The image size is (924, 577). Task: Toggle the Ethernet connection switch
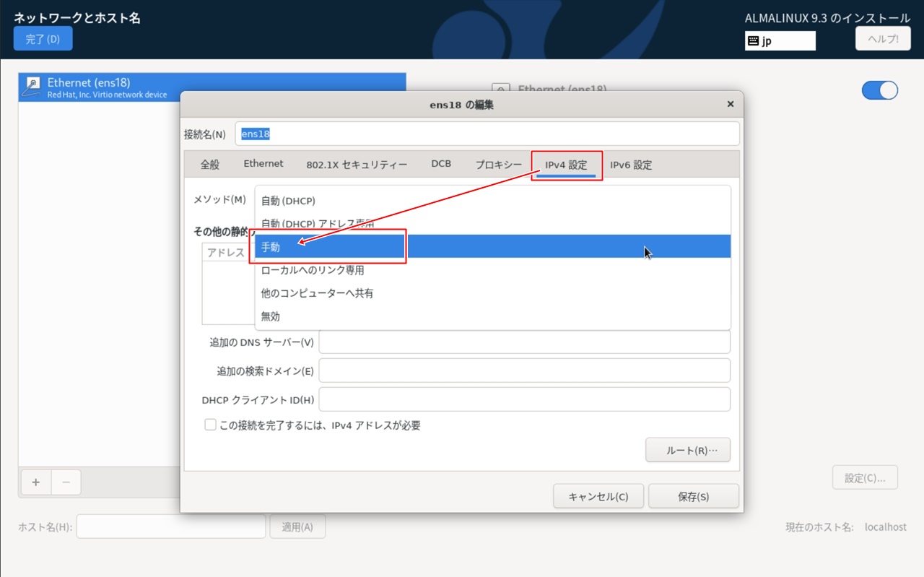tap(879, 90)
